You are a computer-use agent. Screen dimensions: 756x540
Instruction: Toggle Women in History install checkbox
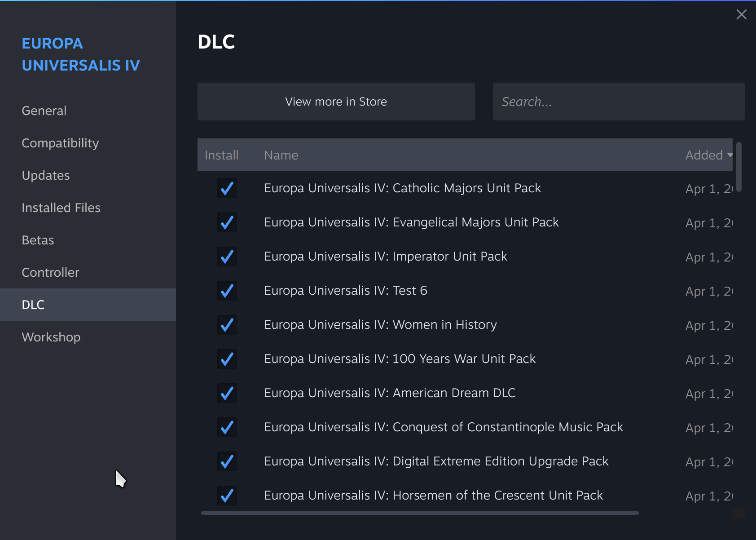[x=227, y=325]
